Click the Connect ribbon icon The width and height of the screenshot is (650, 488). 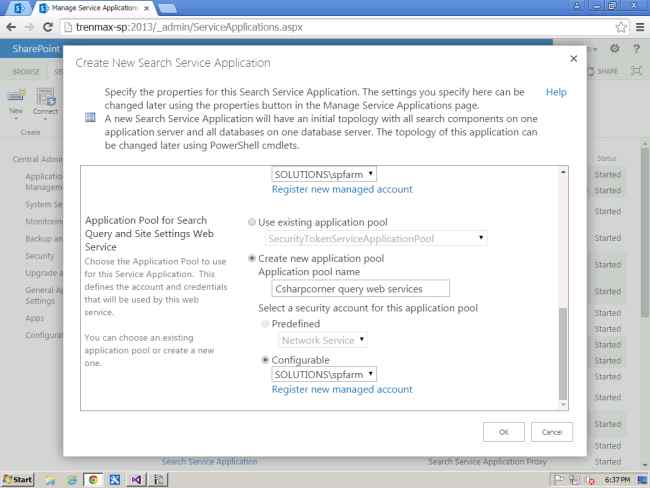click(45, 97)
